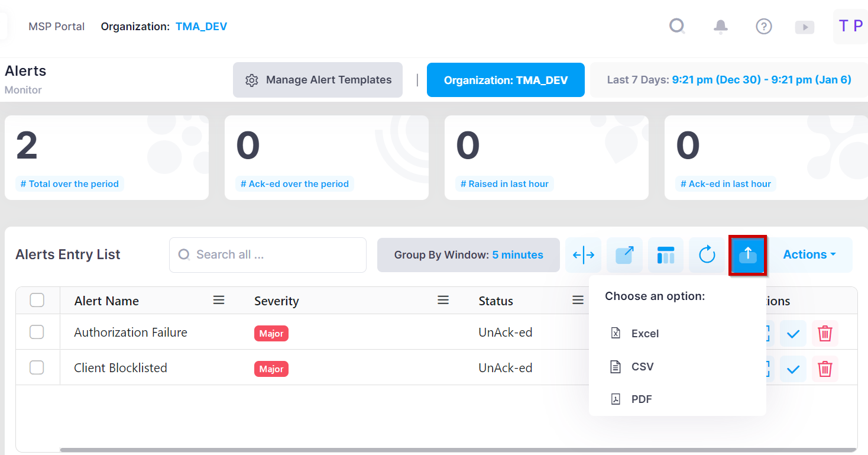Open the Severity column menu
Image resolution: width=868 pixels, height=455 pixels.
point(443,301)
